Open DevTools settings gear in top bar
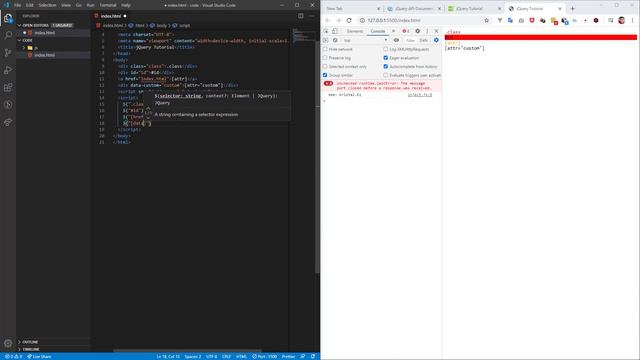The width and height of the screenshot is (640, 360). click(418, 31)
